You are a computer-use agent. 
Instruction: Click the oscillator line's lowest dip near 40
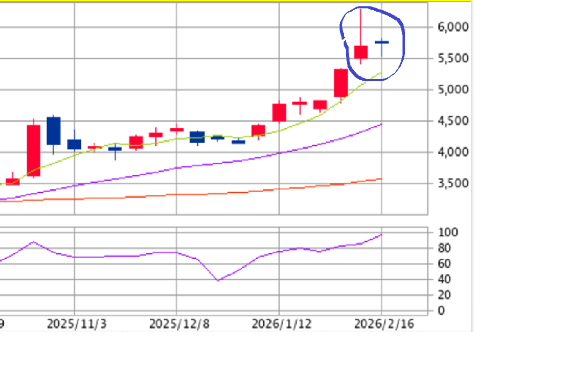tap(218, 280)
